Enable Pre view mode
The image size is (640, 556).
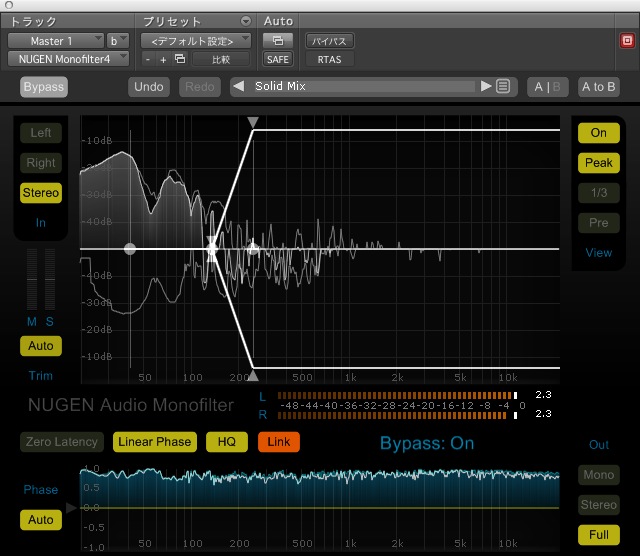[x=598, y=222]
